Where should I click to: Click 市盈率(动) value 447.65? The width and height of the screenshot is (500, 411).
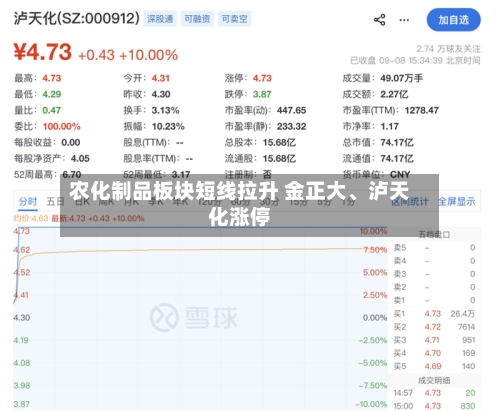pyautogui.click(x=291, y=110)
